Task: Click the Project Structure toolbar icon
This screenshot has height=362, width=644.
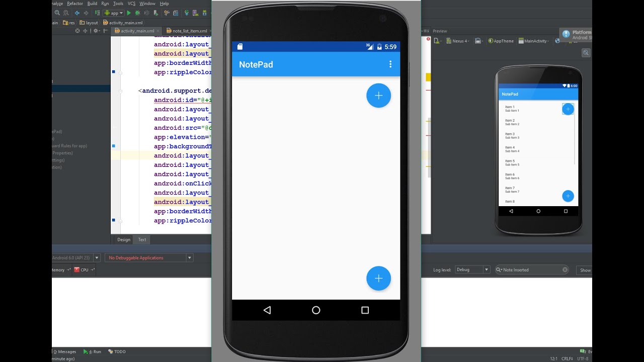Action: [x=176, y=13]
